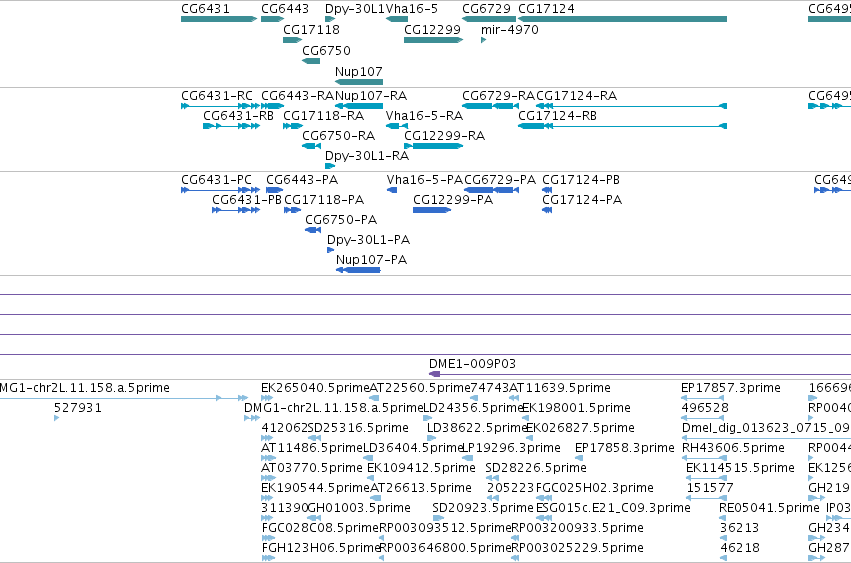Select EST label AT11639.5prime
The height and width of the screenshot is (563, 851).
point(560,388)
